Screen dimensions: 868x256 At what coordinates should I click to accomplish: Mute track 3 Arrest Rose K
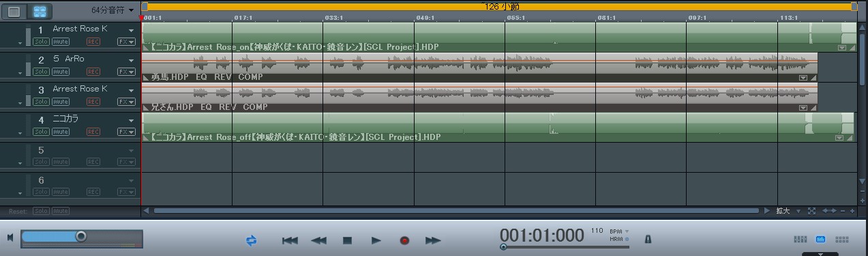pyautogui.click(x=61, y=102)
